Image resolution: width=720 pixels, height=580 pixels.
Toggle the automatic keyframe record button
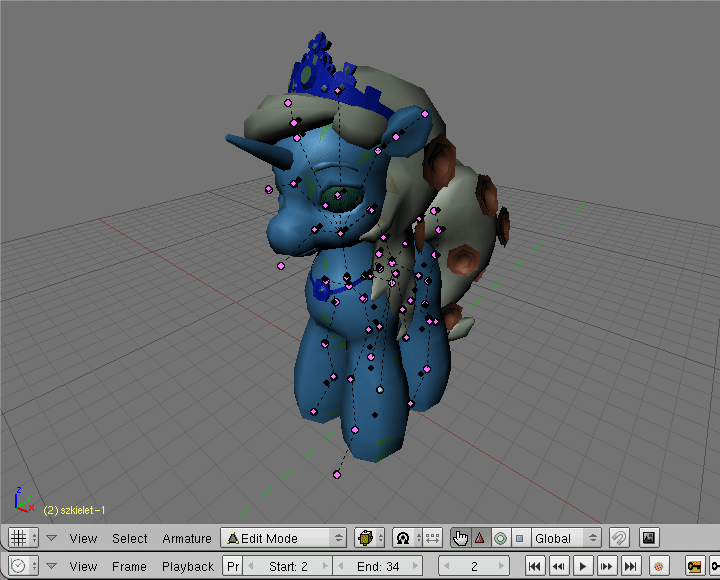658,566
